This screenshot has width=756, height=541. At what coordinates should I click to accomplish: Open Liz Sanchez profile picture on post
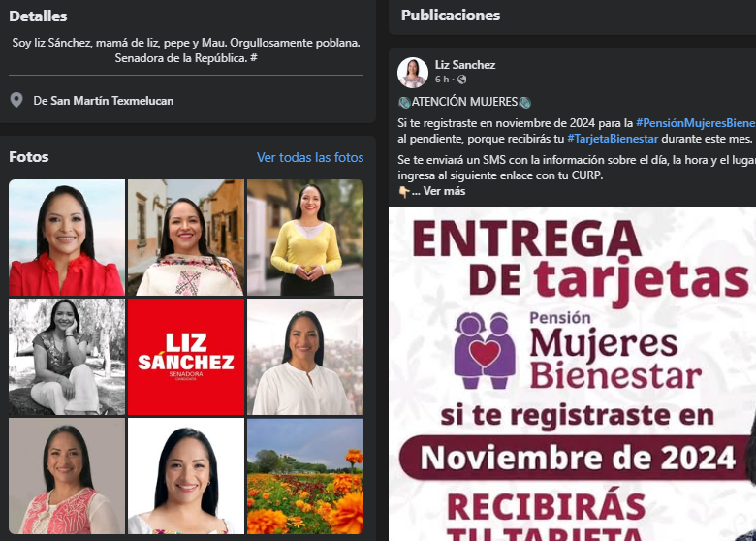point(413,73)
